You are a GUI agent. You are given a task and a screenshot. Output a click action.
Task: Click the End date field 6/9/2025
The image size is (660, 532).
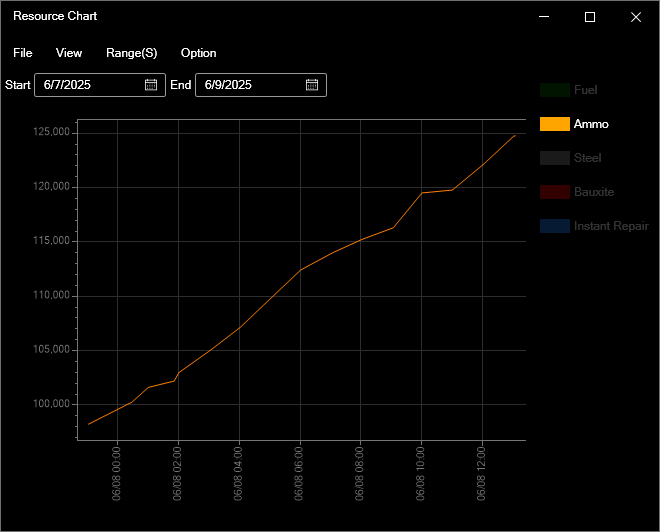[x=261, y=85]
